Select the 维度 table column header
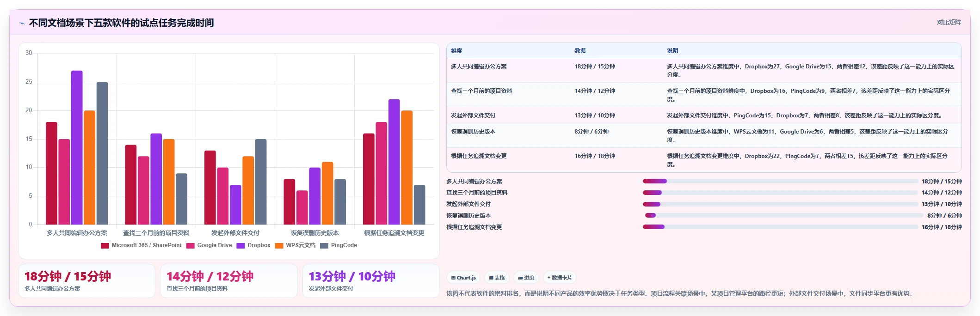This screenshot has height=316, width=980. (x=456, y=51)
